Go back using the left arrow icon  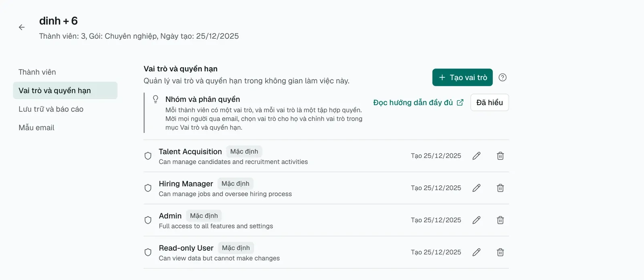click(x=22, y=27)
